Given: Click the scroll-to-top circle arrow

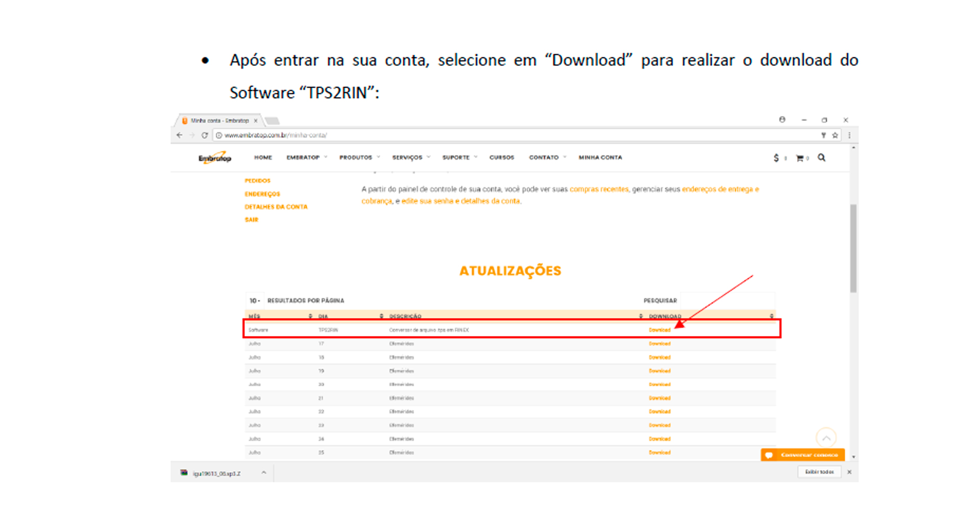Looking at the screenshot, I should 826,438.
